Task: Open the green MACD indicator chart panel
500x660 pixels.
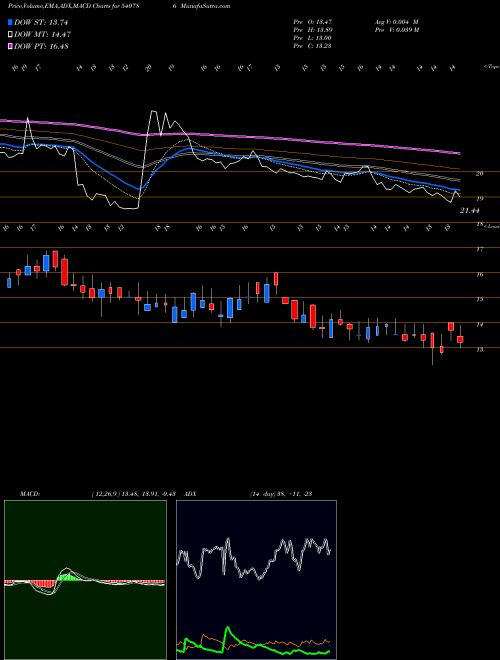Action: (85, 580)
